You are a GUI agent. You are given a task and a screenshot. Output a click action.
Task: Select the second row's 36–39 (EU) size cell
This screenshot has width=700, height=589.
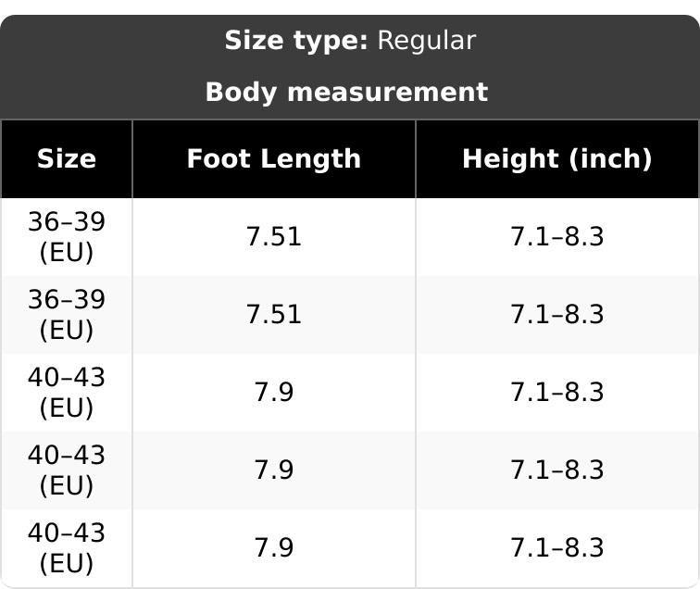coord(67,314)
